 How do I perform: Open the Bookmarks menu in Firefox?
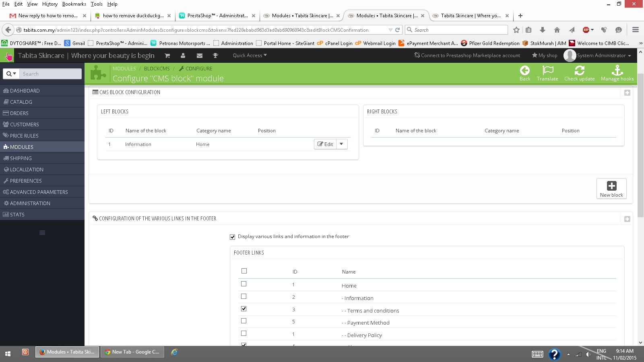pyautogui.click(x=74, y=4)
